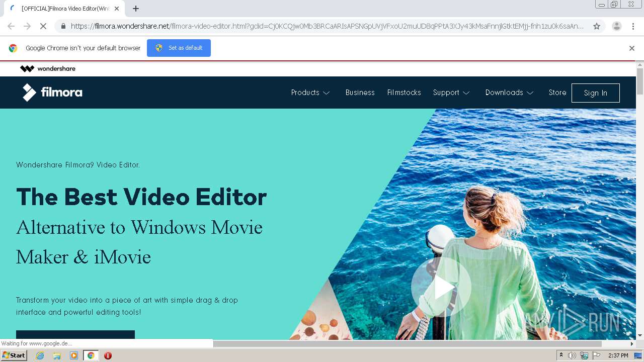Click scrollbar down arrow
This screenshot has height=362, width=644.
tap(640, 335)
